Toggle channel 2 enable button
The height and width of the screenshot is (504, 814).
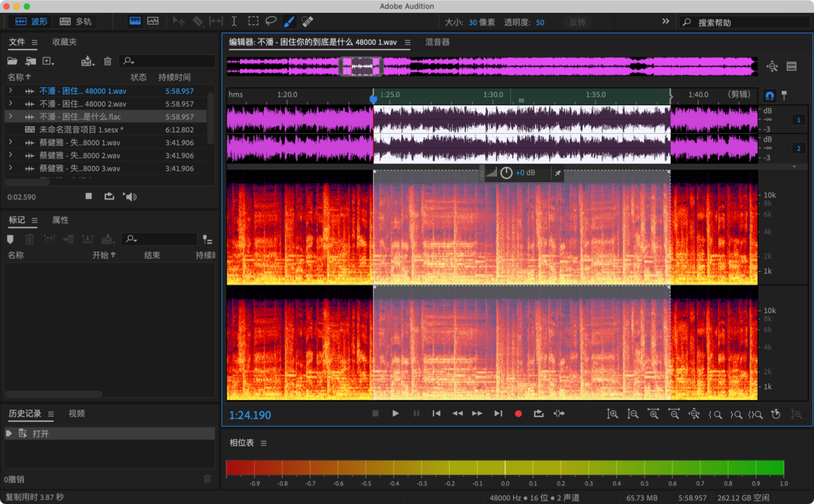coord(798,149)
